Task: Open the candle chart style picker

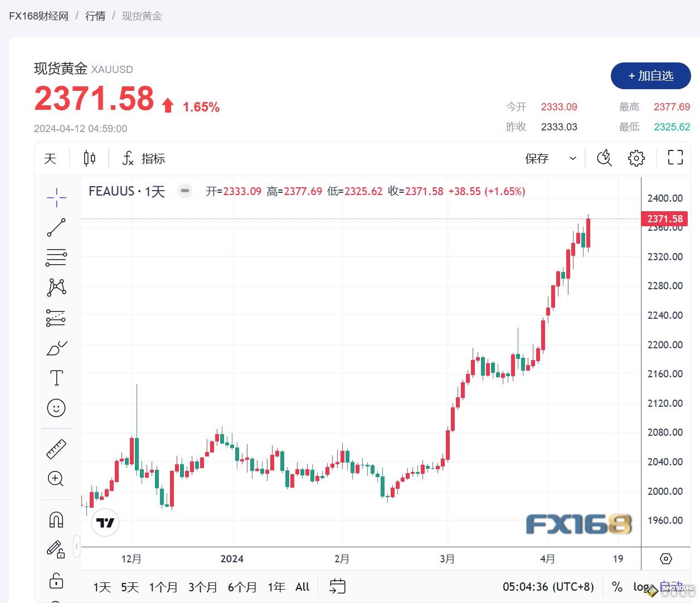Action: click(89, 158)
